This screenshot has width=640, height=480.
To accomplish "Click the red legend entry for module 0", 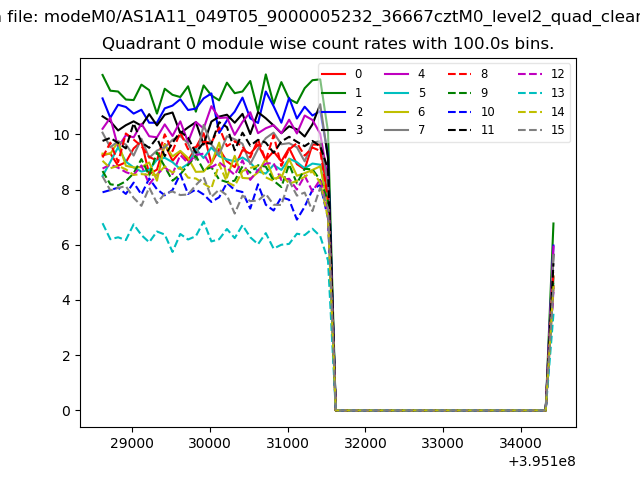I will [345, 74].
